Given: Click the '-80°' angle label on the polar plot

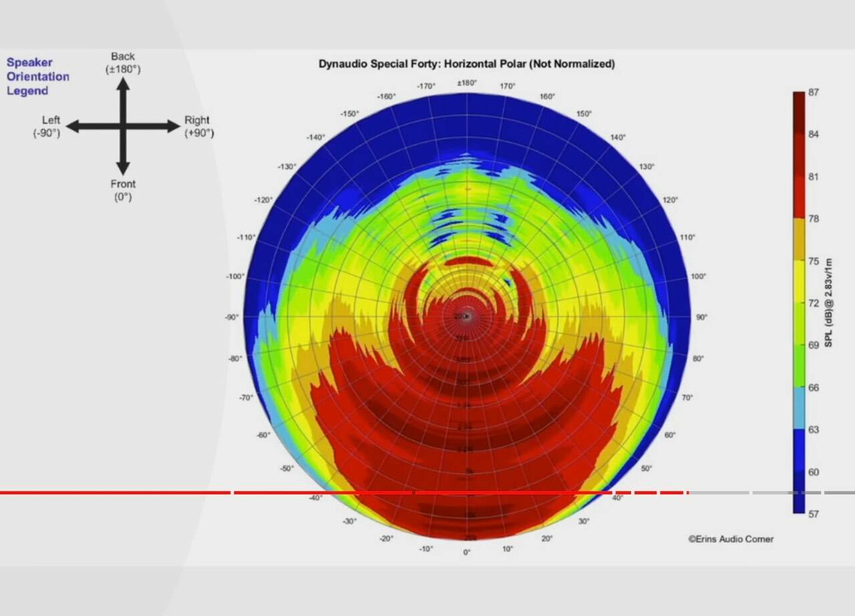Looking at the screenshot, I should click(x=235, y=359).
